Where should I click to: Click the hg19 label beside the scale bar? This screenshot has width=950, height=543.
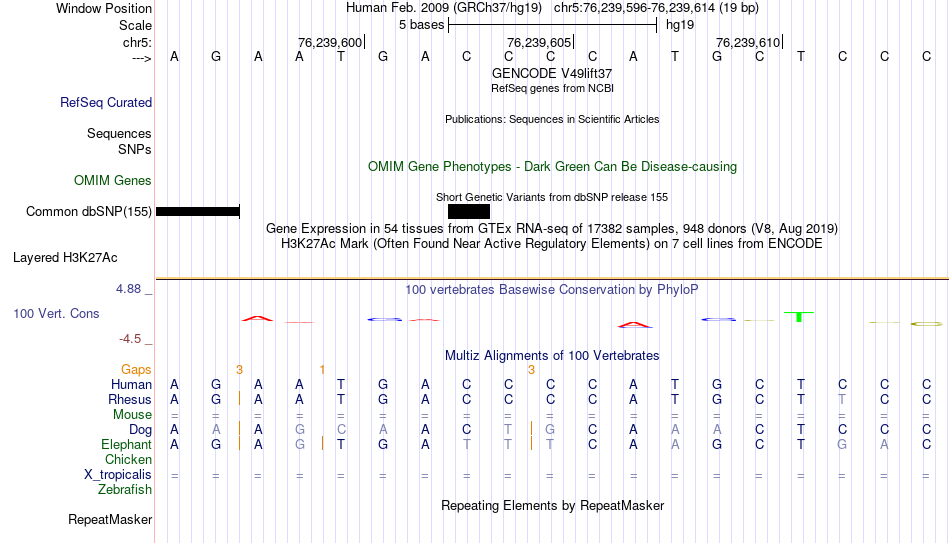click(680, 25)
